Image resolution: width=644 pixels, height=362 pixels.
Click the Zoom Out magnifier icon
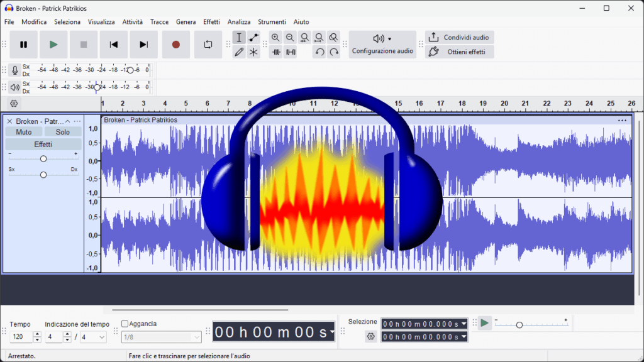coord(290,38)
